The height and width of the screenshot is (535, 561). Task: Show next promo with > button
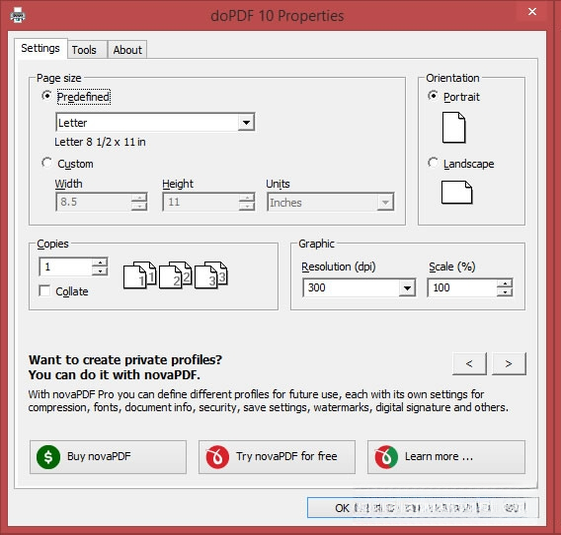pyautogui.click(x=509, y=364)
